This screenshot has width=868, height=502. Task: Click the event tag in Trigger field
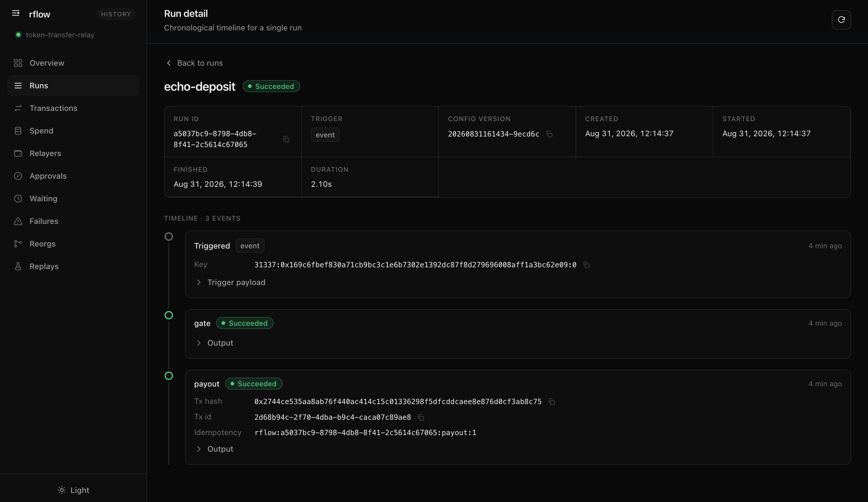point(325,135)
